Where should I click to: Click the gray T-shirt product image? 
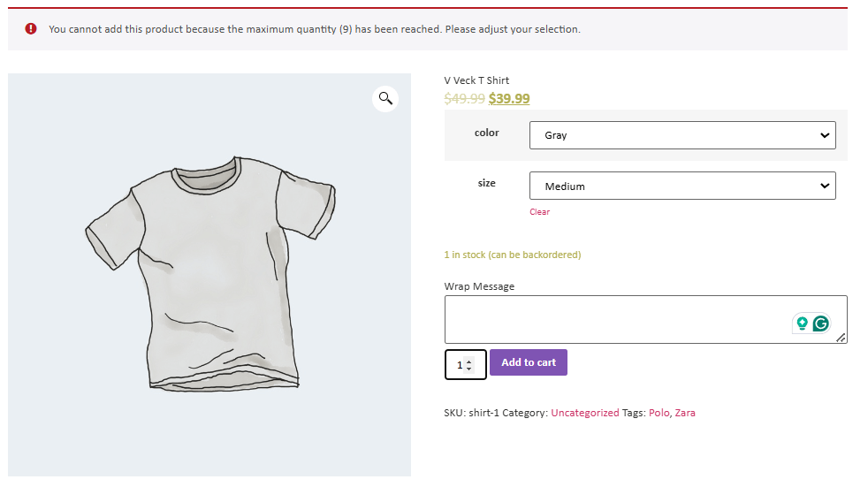(x=209, y=274)
